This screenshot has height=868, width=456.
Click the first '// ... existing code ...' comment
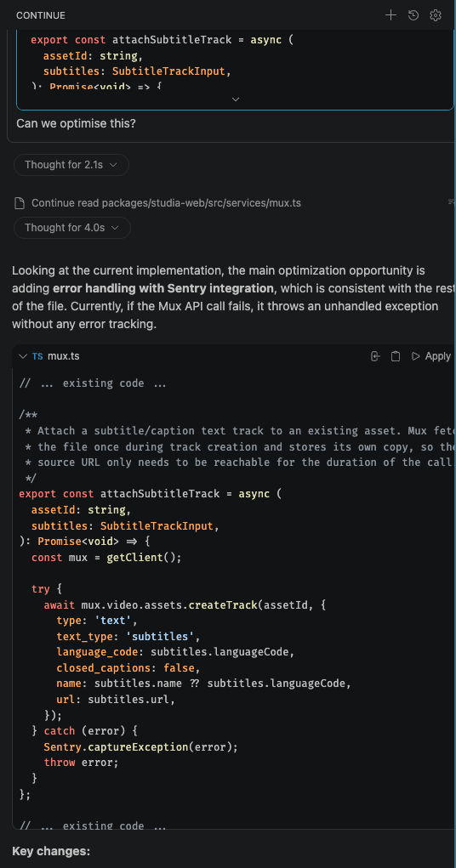coord(93,383)
